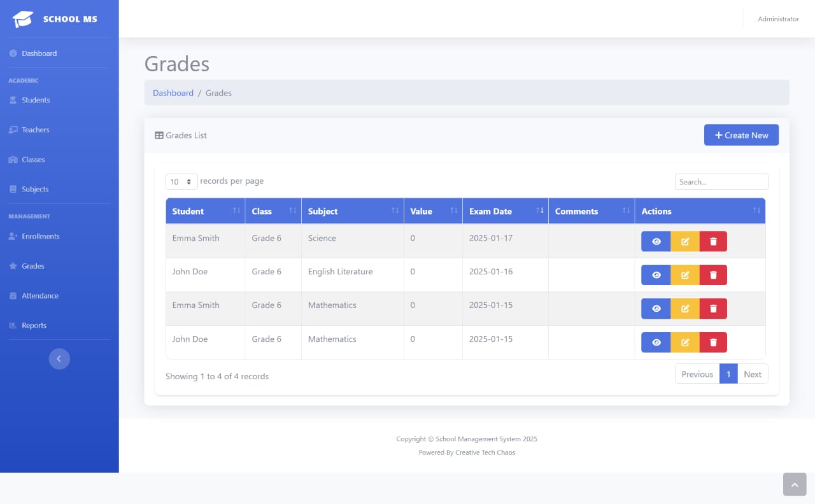Open the Attendance page
Image resolution: width=815 pixels, height=504 pixels.
[59, 296]
